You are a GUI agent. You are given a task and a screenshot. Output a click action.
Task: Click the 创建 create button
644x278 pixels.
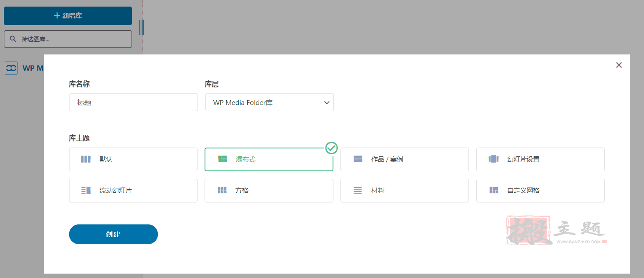pyautogui.click(x=113, y=235)
